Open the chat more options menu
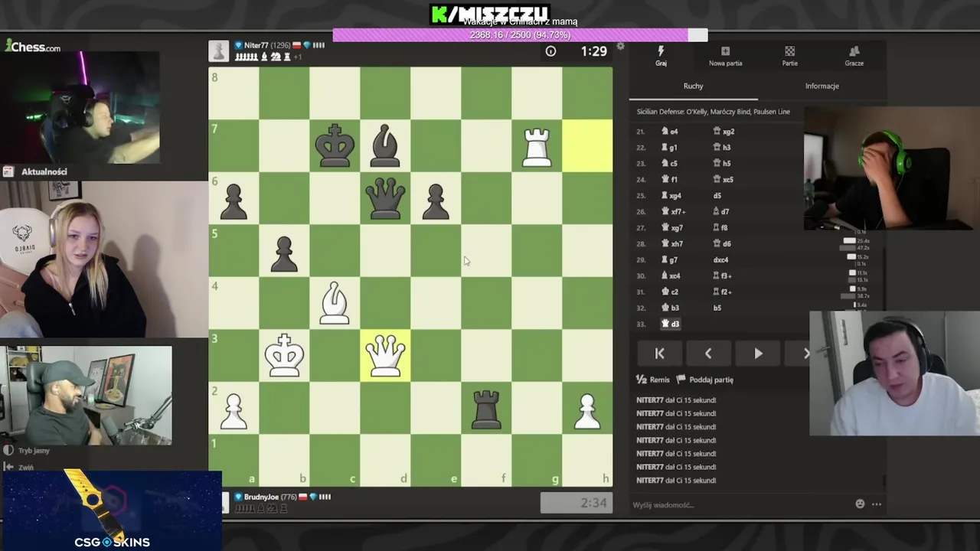980x551 pixels. [x=877, y=504]
